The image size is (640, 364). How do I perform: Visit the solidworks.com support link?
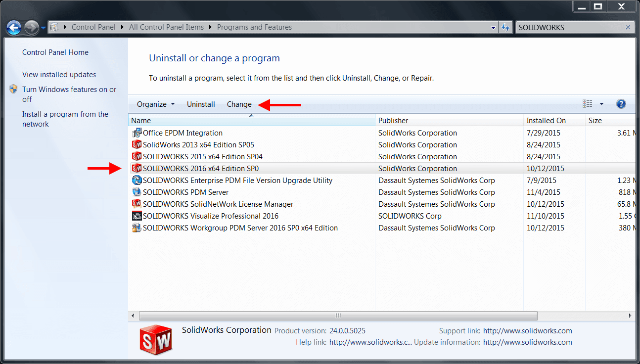[x=527, y=330]
